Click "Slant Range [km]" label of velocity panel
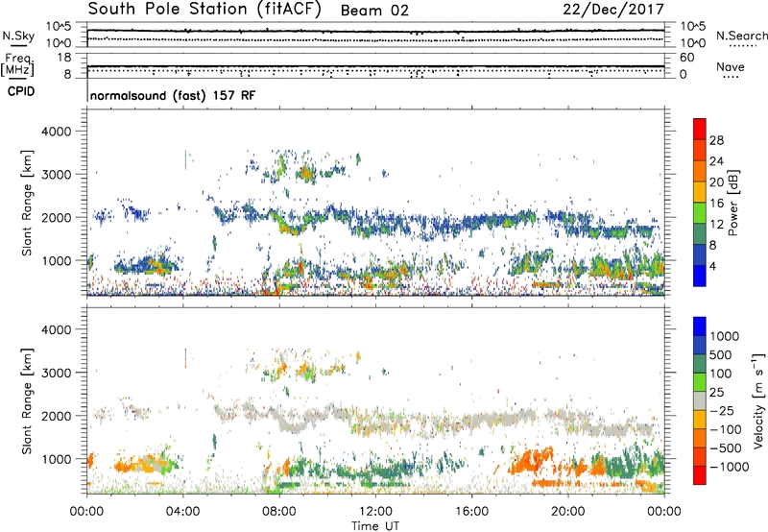The height and width of the screenshot is (532, 768). click(x=27, y=400)
